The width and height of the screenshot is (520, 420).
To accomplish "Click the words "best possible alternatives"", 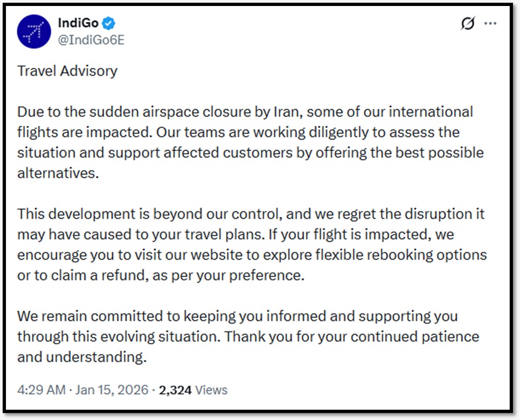I will [x=430, y=153].
